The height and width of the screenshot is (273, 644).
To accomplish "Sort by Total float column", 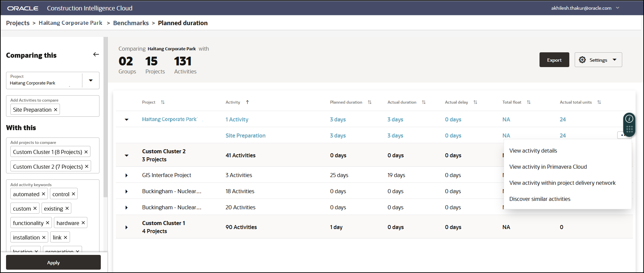I will pos(529,102).
